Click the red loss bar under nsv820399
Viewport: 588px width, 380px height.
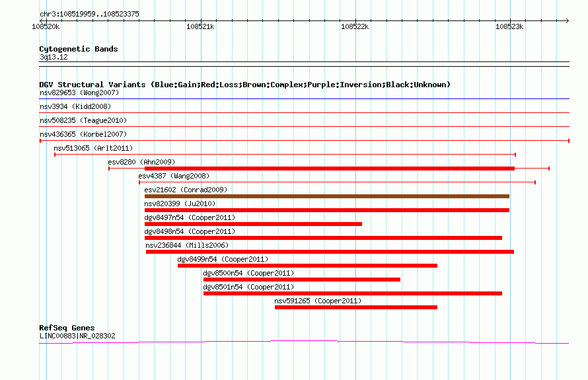pos(327,210)
